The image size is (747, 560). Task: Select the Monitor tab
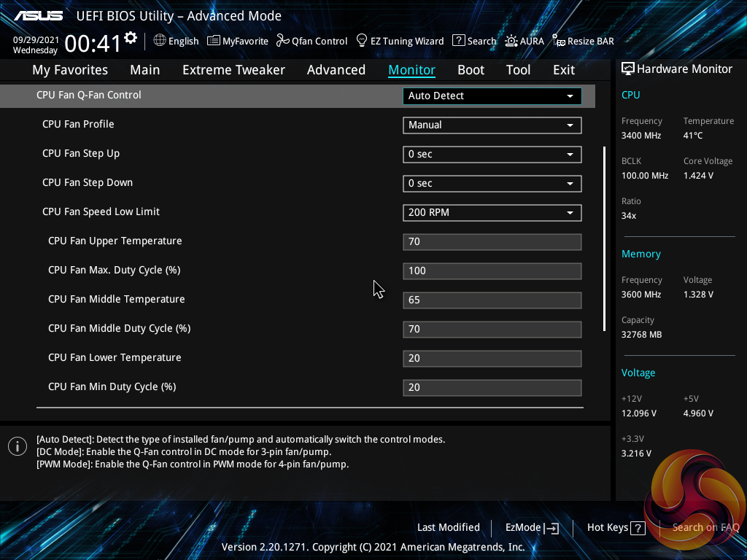pos(411,70)
